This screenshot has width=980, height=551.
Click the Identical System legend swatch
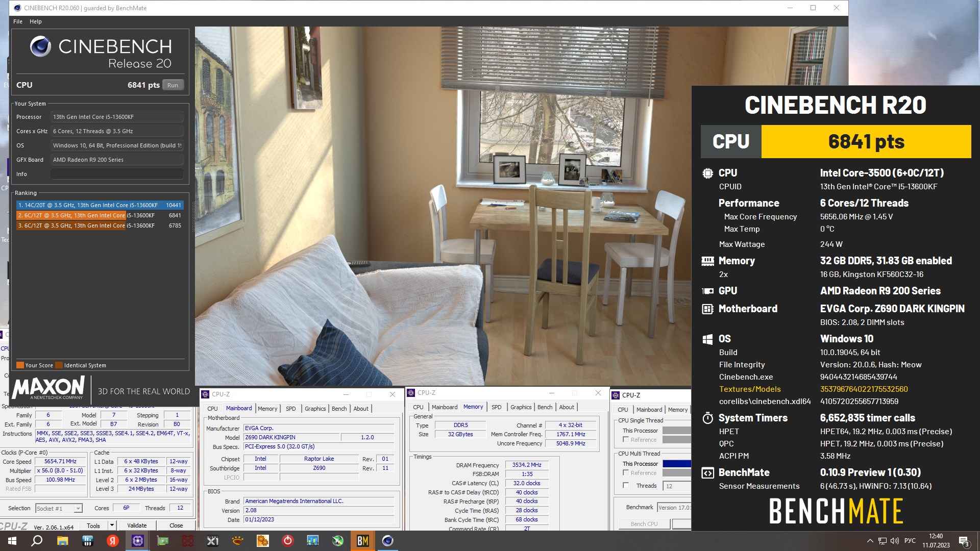(59, 365)
